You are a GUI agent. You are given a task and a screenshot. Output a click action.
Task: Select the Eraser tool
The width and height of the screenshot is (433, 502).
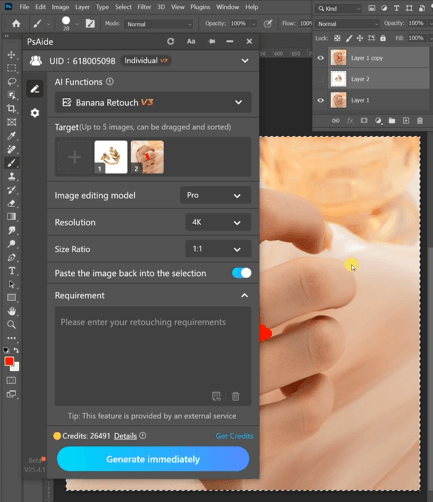12,203
